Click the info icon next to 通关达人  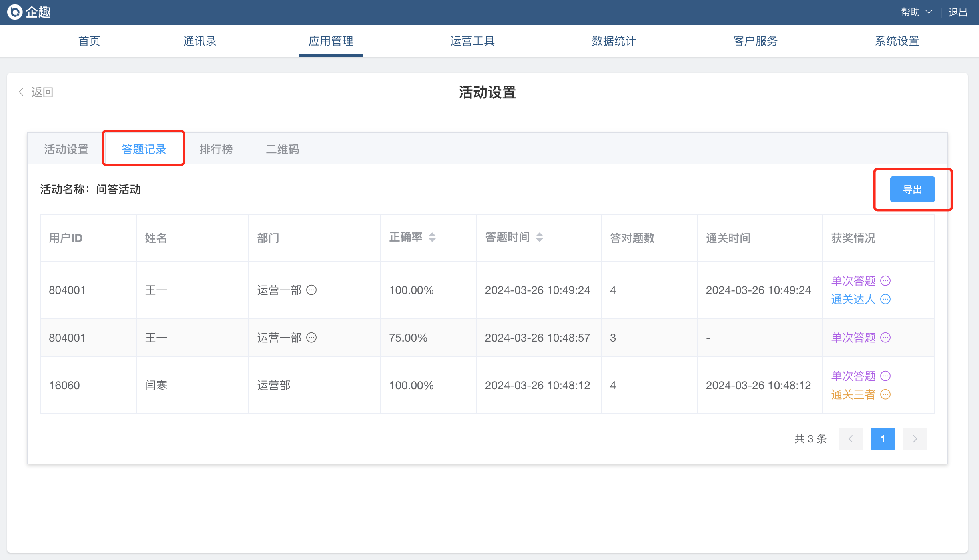click(x=885, y=299)
